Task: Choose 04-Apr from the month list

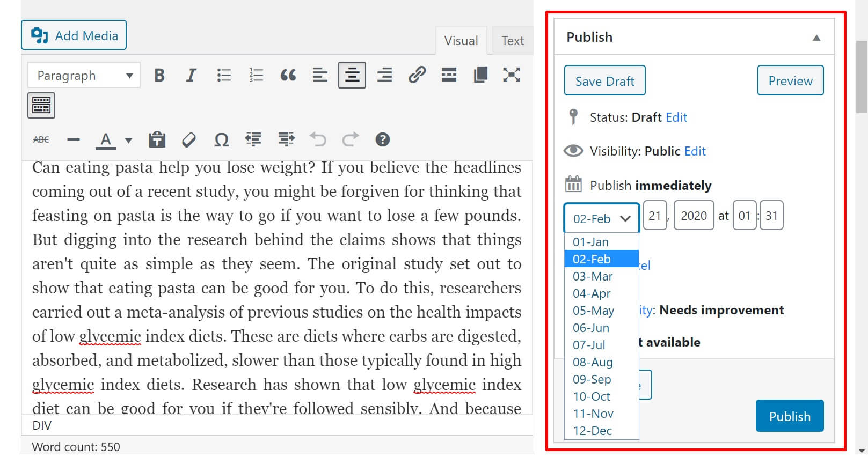Action: [601, 293]
